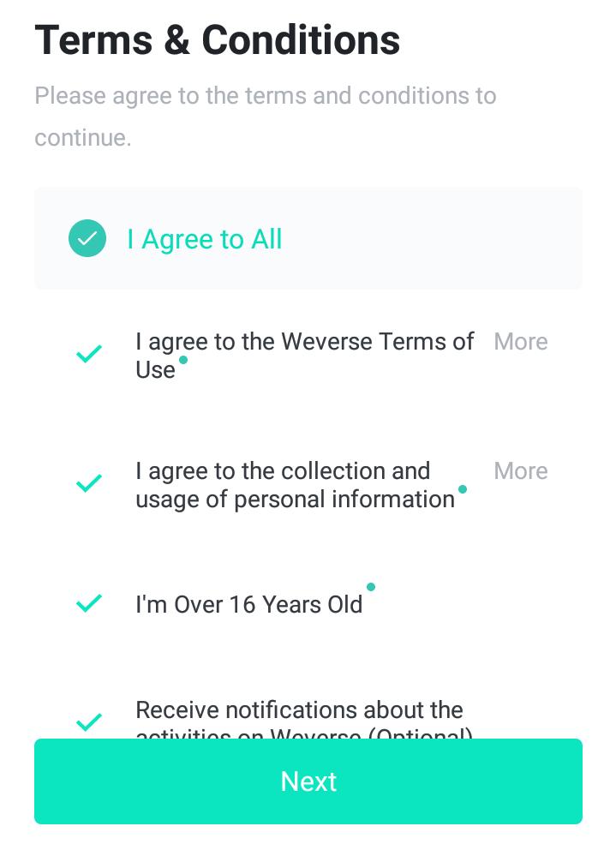Click the I'm Over 16 Years Old text
The height and width of the screenshot is (850, 616).
click(249, 604)
